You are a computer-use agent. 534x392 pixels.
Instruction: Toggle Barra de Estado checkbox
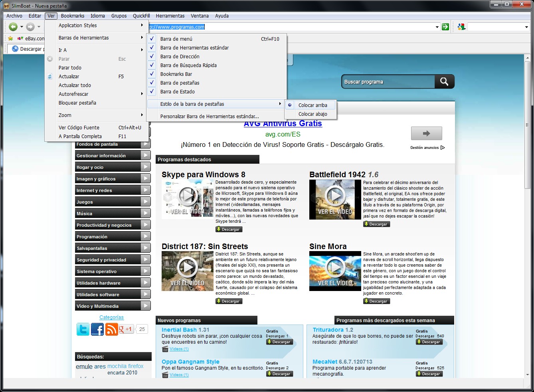point(152,91)
